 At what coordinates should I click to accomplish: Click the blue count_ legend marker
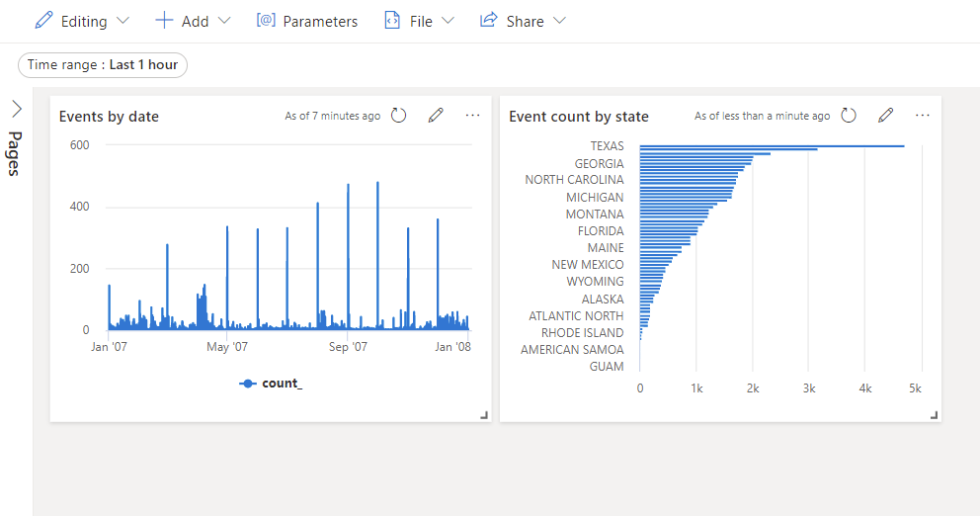248,384
